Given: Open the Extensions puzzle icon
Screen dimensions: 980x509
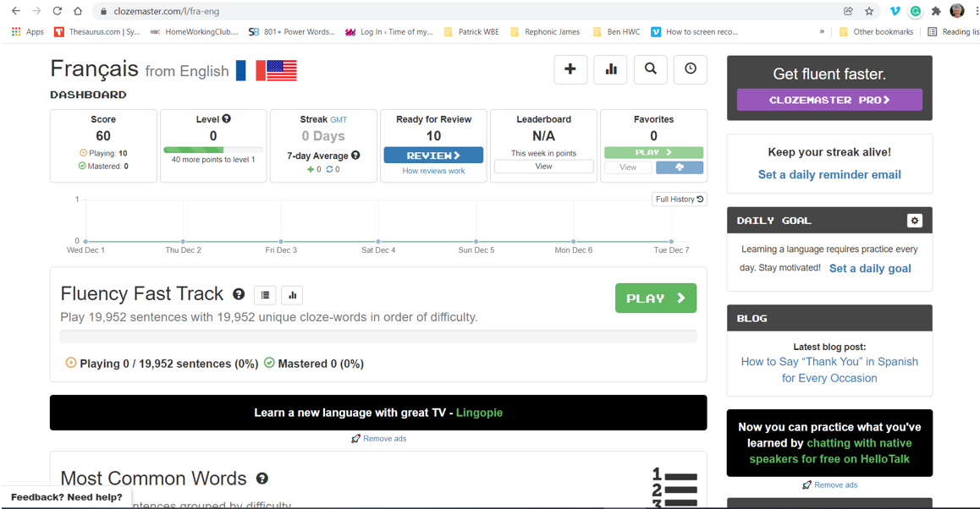Looking at the screenshot, I should click(x=936, y=11).
